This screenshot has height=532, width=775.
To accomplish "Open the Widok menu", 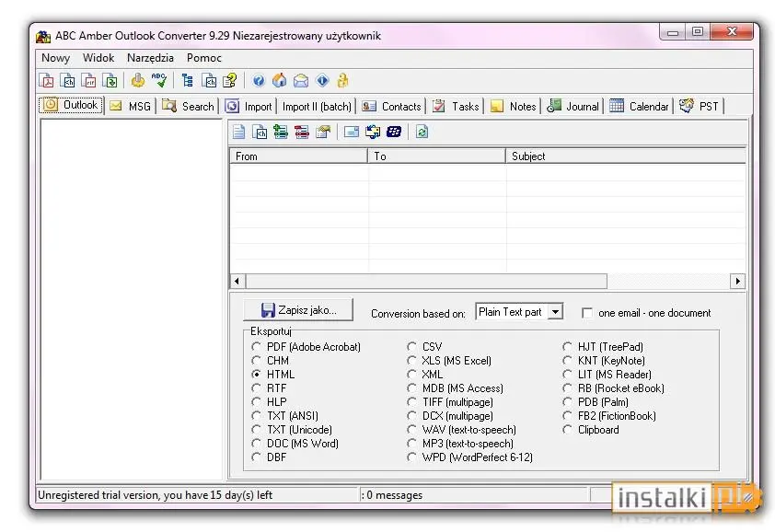I will coord(98,58).
